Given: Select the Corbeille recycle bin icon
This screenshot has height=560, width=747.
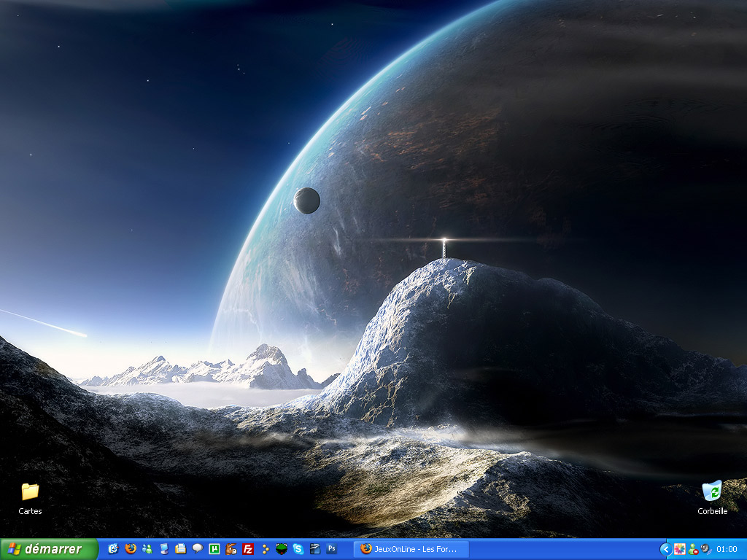Looking at the screenshot, I should tap(712, 497).
